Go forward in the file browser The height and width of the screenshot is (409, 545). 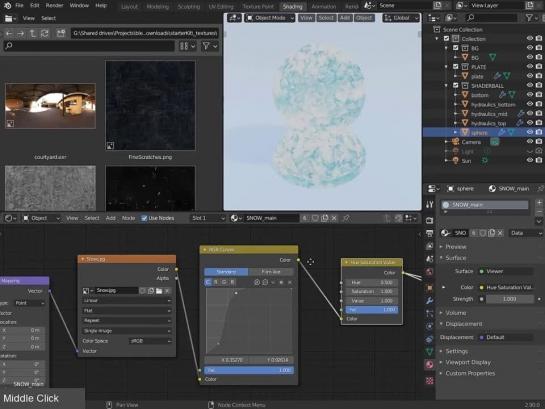[x=21, y=34]
